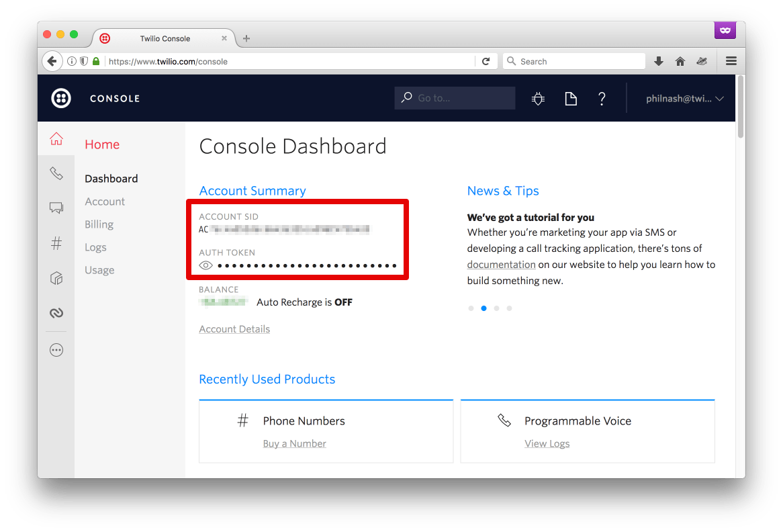Open the Programmable Voice product title
783x532 pixels.
[578, 421]
